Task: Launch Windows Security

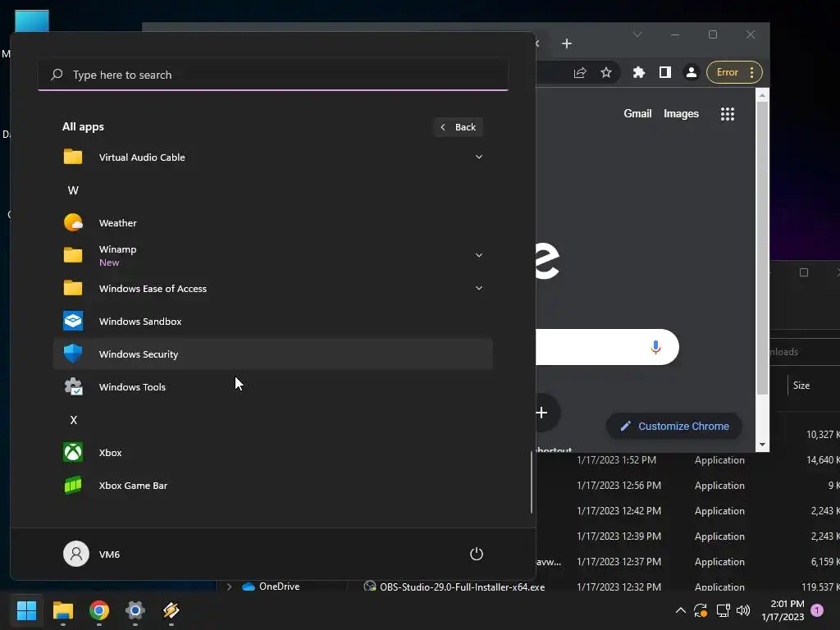Action: (272, 354)
